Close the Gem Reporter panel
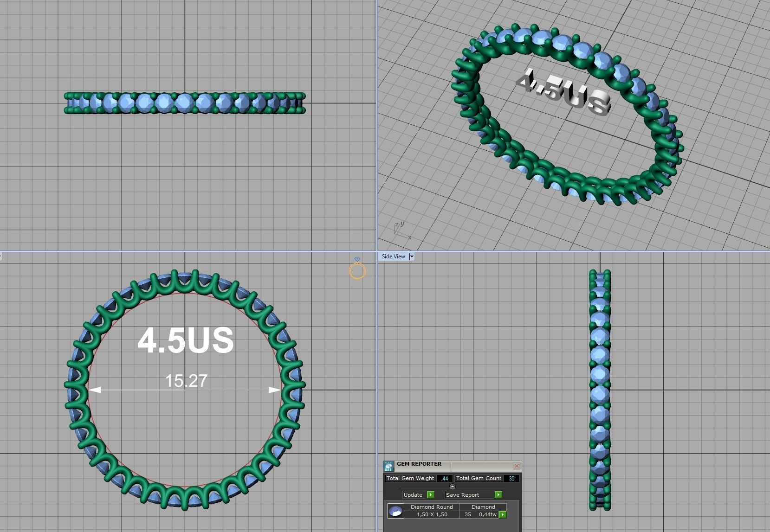770x532 pixels. pyautogui.click(x=517, y=466)
